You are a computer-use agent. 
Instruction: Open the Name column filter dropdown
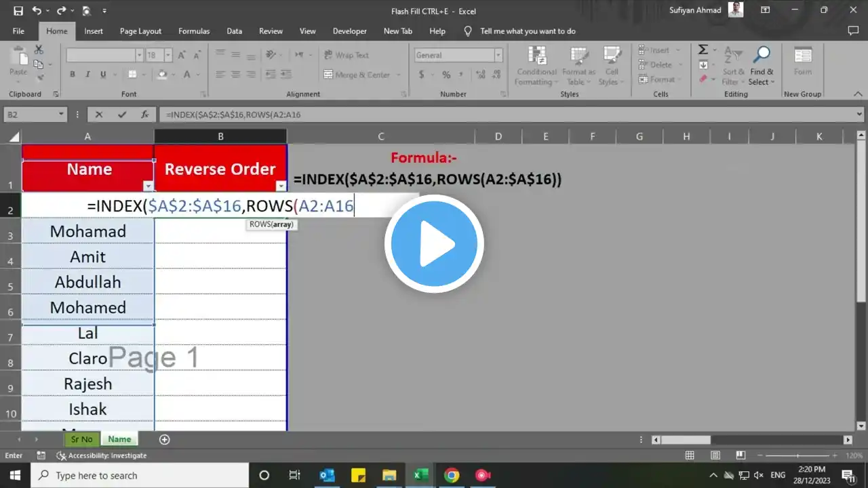point(148,186)
